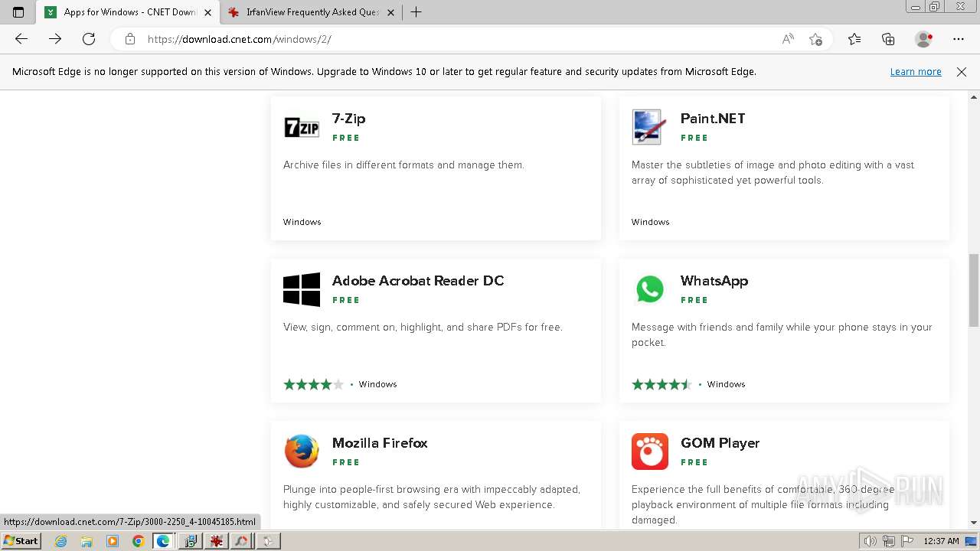Viewport: 980px width, 551px height.
Task: Click the WhatsApp star rating
Action: [x=661, y=384]
